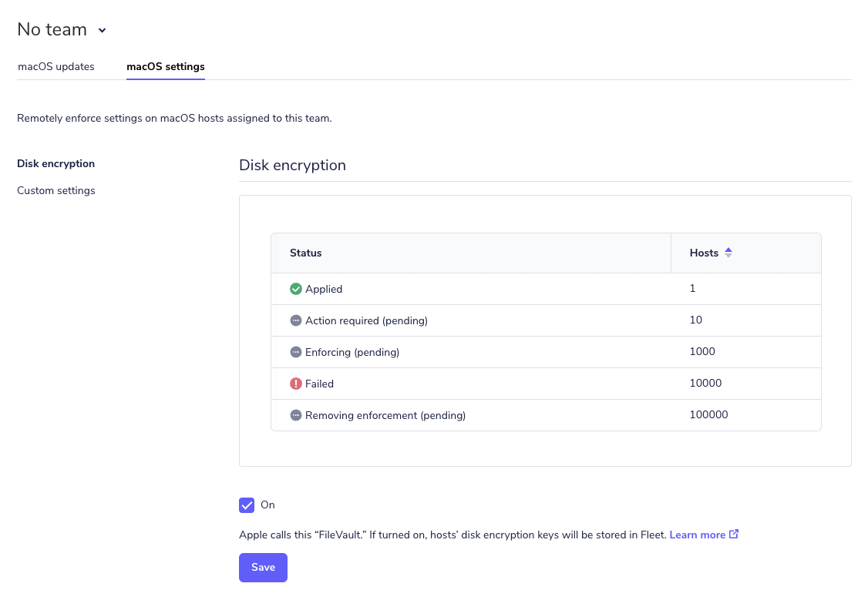Click the Hosts column sort arrows
868x590 pixels.
[x=728, y=253]
